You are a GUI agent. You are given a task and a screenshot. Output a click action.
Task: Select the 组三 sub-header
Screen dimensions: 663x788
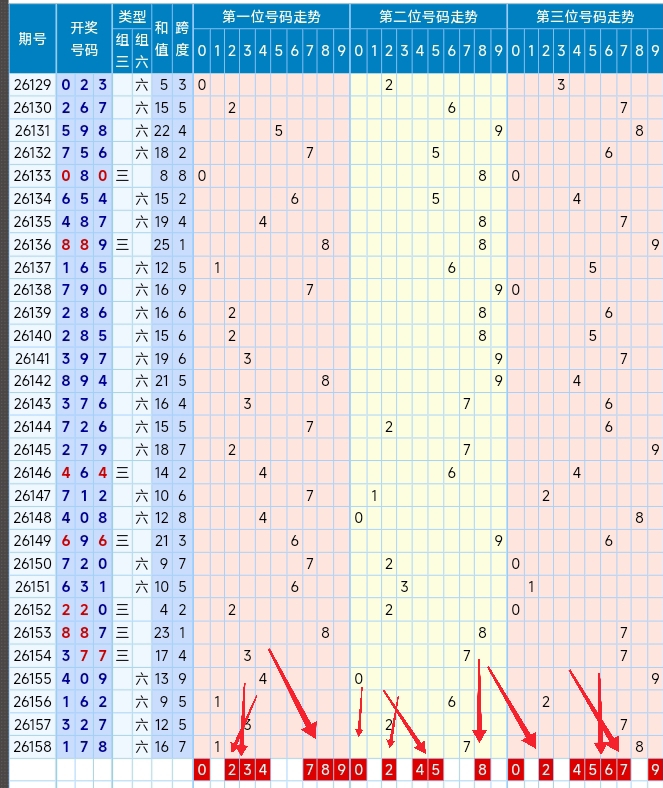click(x=122, y=51)
